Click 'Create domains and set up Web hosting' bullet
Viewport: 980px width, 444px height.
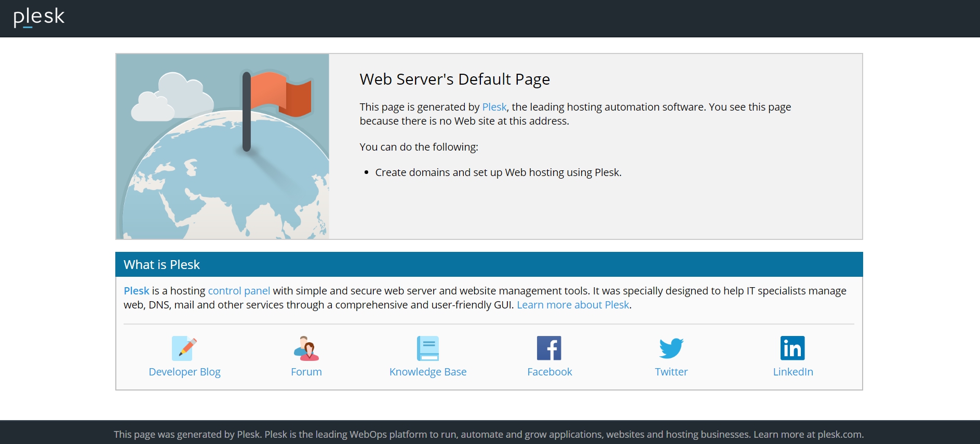pos(498,172)
